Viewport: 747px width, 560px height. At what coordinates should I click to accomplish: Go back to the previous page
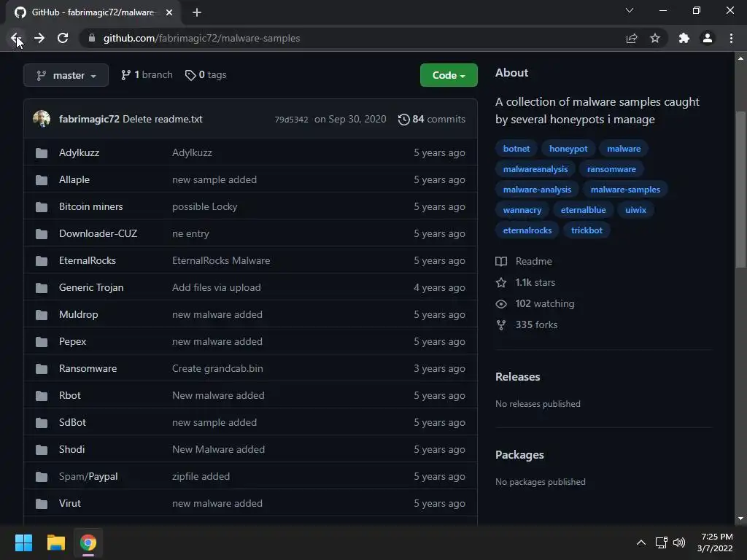(x=16, y=38)
